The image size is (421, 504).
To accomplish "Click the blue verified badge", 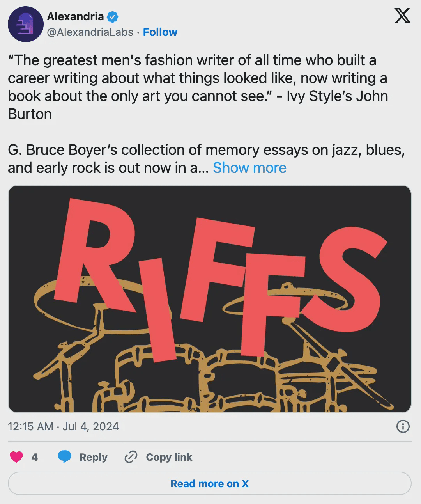I will click(x=113, y=17).
